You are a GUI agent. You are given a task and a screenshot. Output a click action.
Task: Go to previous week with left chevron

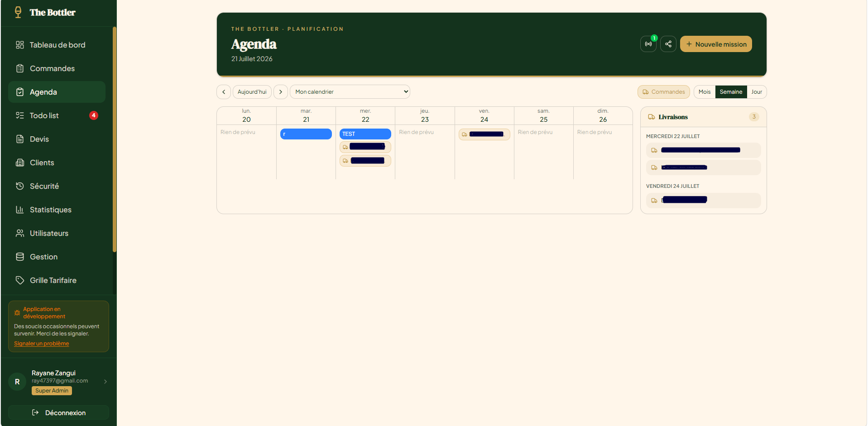[x=224, y=92]
